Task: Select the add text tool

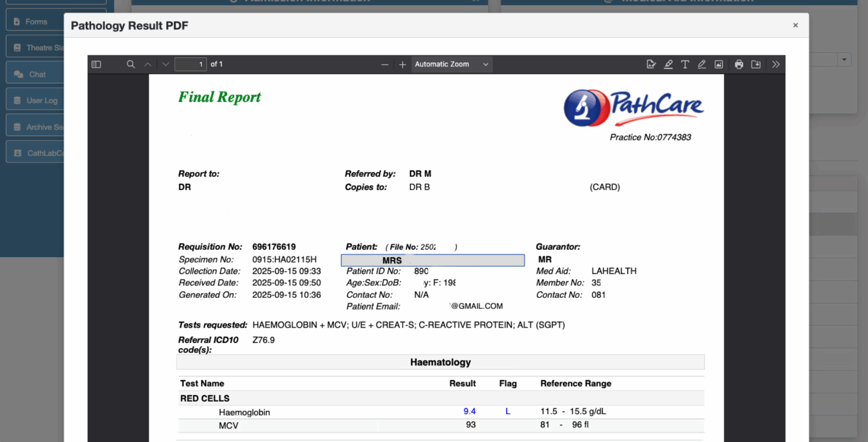Action: pyautogui.click(x=685, y=64)
